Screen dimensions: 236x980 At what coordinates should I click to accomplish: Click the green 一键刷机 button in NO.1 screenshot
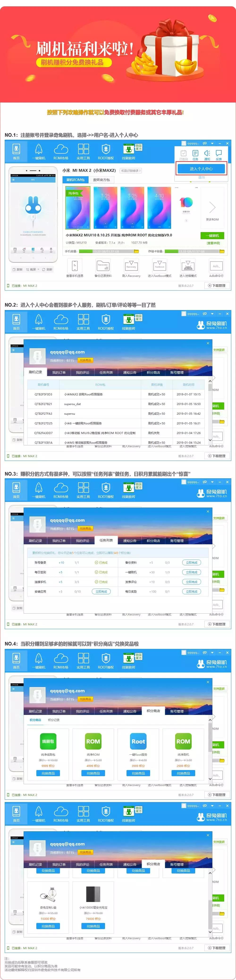[x=212, y=235]
